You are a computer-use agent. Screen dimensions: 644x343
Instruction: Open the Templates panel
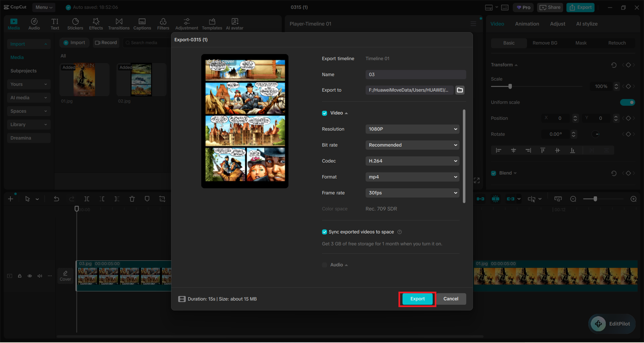click(x=212, y=23)
